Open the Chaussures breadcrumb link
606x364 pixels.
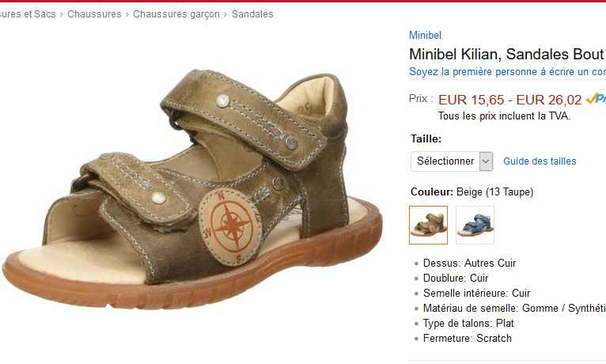[x=94, y=14]
